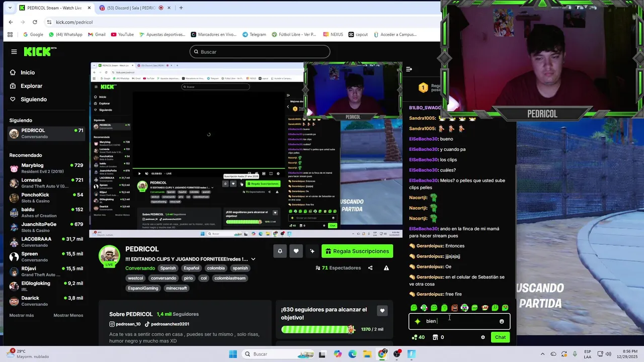Open the emoji picker in chat input
Screen dimensions: 644x362
(x=502, y=321)
